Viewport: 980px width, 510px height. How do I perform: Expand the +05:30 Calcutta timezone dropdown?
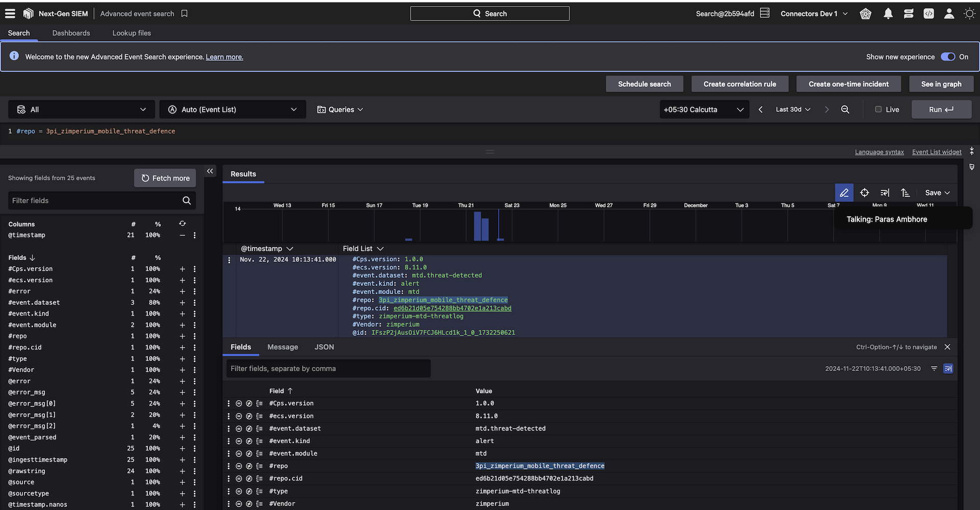(704, 110)
